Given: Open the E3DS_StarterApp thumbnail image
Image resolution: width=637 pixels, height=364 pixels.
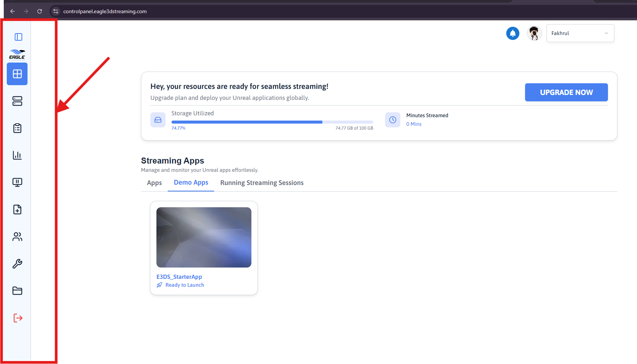Looking at the screenshot, I should [204, 237].
